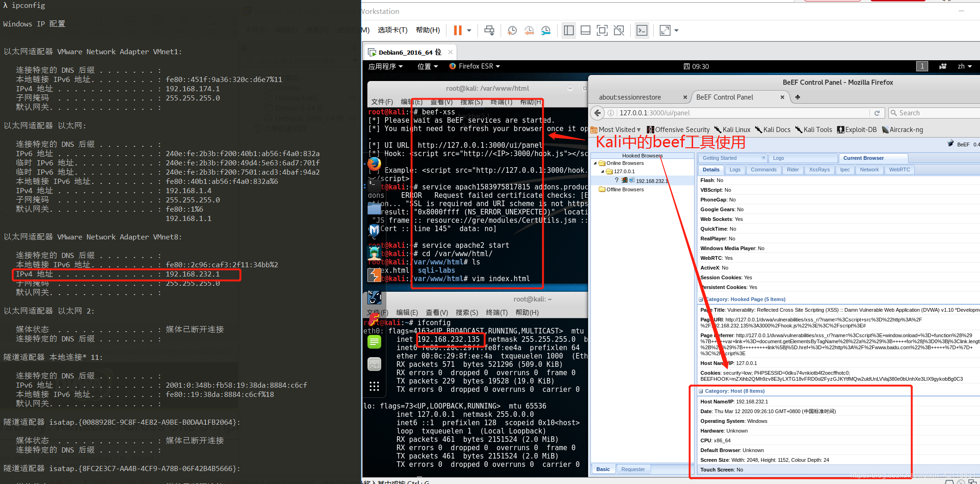Open a new Firefox tab with plus button
This screenshot has height=484, width=980.
(798, 97)
